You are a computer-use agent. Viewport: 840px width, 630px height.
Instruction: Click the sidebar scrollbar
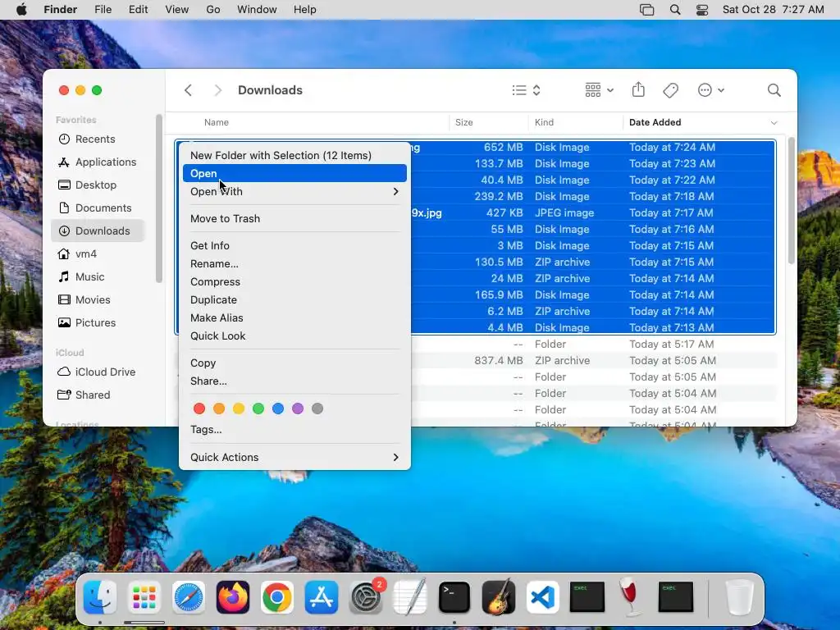(x=158, y=199)
